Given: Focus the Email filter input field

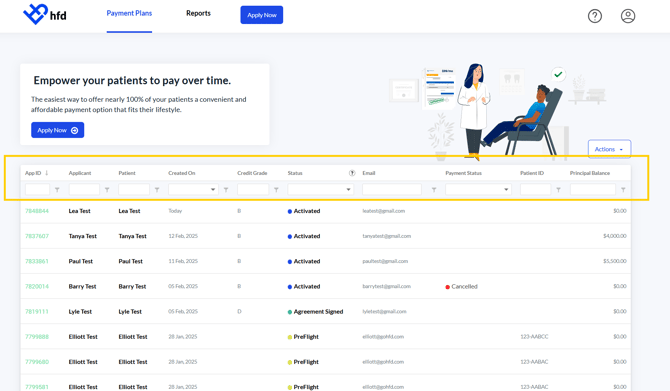Looking at the screenshot, I should click(x=392, y=189).
